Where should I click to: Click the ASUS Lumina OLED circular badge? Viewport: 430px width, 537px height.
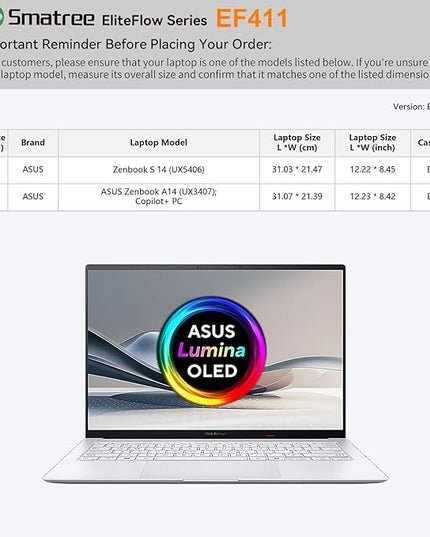click(x=212, y=351)
